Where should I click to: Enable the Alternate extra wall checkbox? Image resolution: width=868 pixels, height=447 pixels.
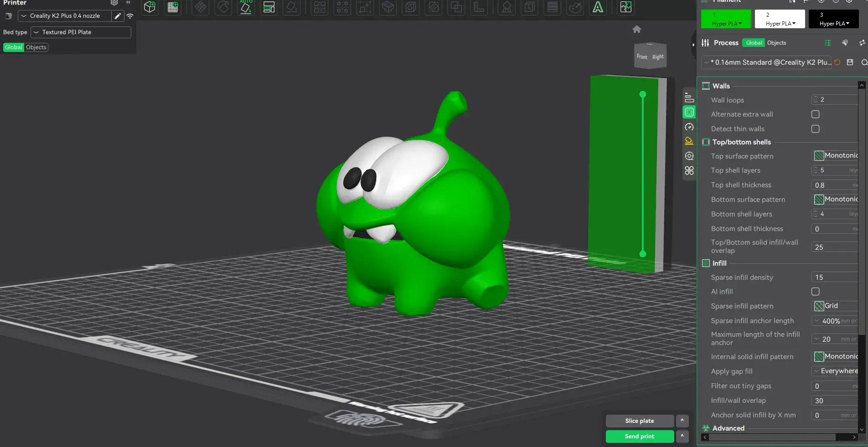click(816, 114)
